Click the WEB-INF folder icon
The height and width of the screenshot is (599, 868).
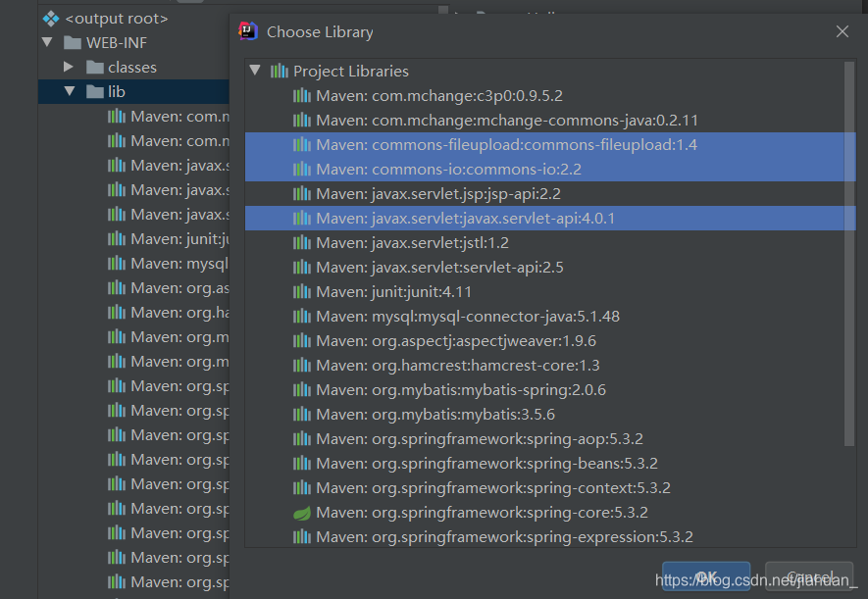(x=73, y=42)
